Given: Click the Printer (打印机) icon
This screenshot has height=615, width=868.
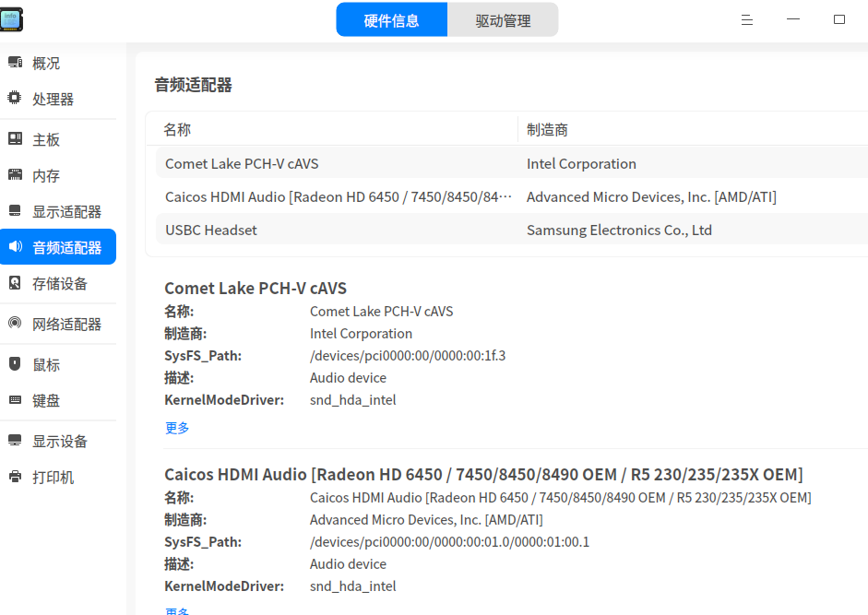Looking at the screenshot, I should click(x=15, y=476).
